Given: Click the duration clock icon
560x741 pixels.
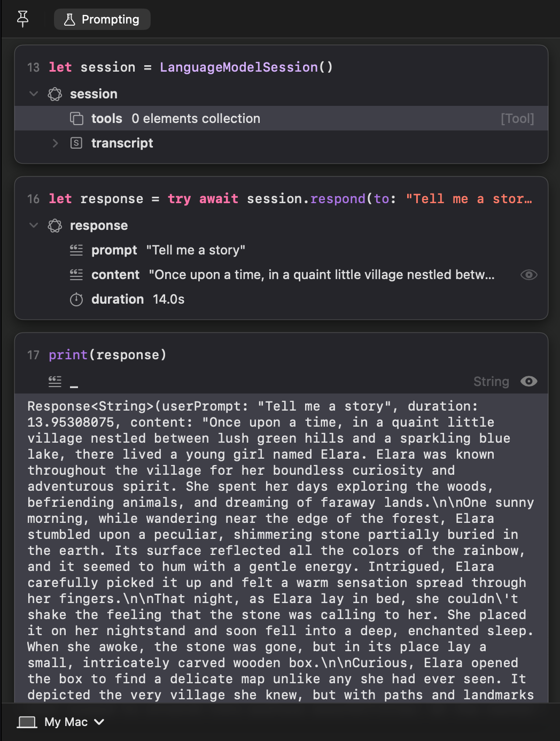Looking at the screenshot, I should [x=76, y=299].
